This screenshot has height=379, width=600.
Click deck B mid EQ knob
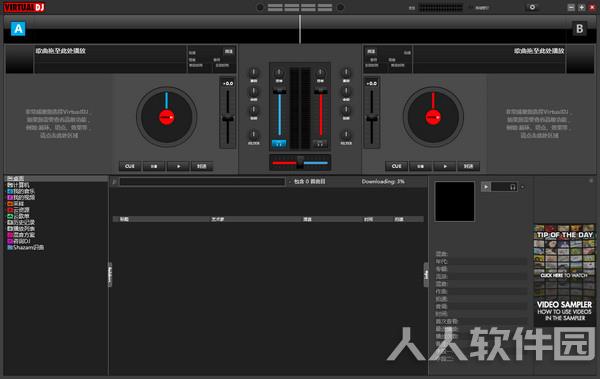pyautogui.click(x=346, y=91)
